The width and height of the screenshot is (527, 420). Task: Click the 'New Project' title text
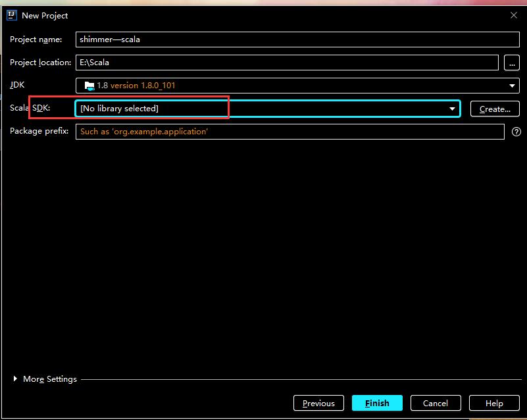tap(45, 15)
